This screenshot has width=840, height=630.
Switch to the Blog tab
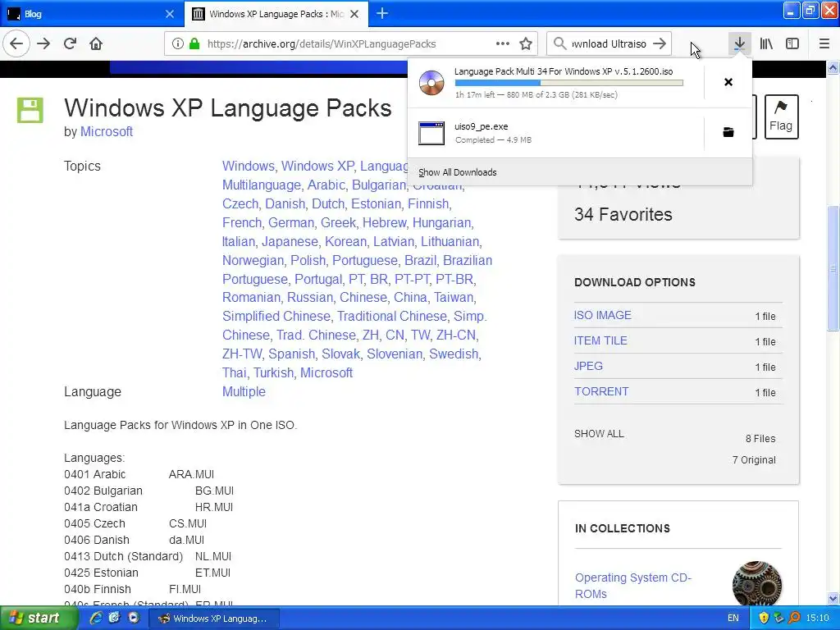point(92,14)
